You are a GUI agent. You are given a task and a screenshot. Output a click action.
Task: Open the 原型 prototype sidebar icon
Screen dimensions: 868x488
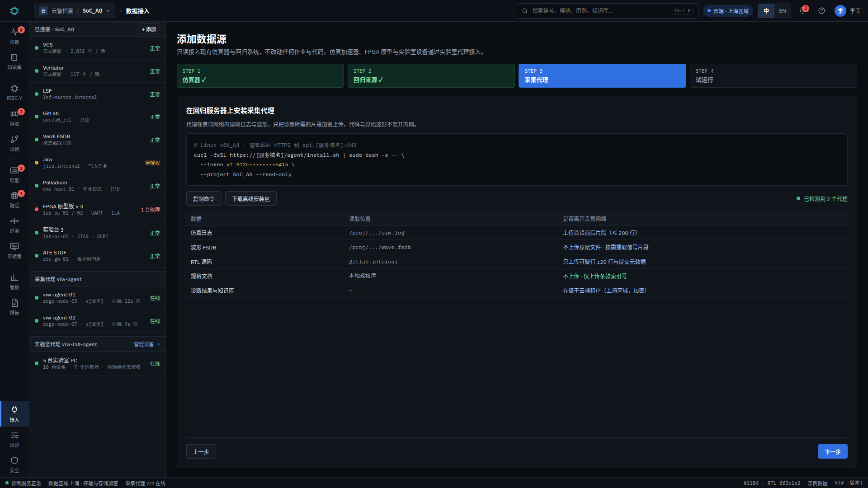(x=14, y=174)
